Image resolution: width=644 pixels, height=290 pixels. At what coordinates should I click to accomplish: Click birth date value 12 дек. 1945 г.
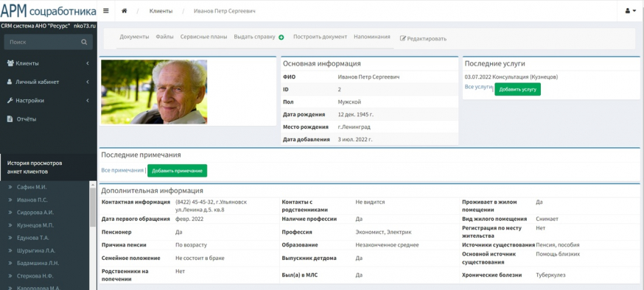(356, 114)
